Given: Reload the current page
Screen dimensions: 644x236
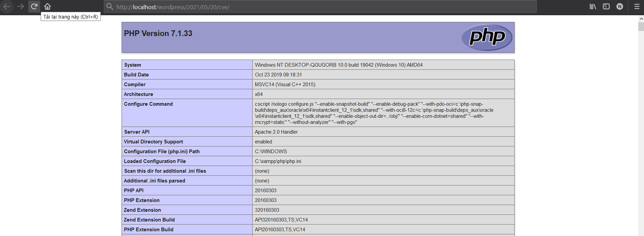Looking at the screenshot, I should 34,6.
